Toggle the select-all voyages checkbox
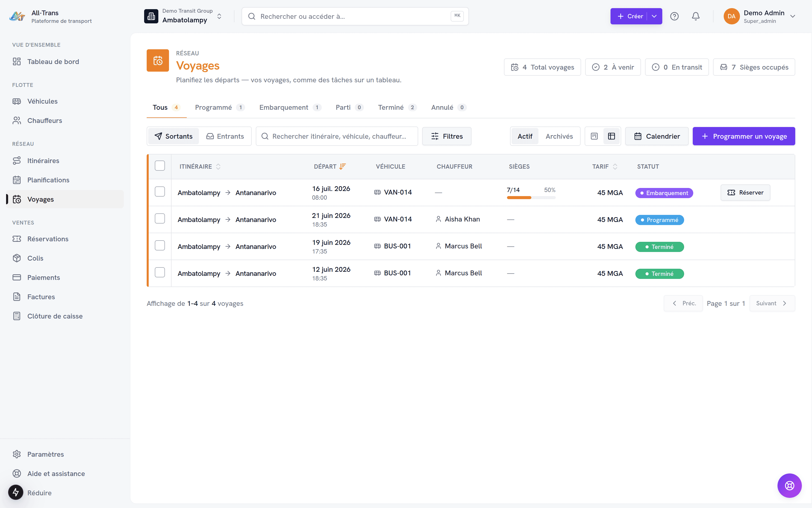The height and width of the screenshot is (508, 812). click(160, 166)
